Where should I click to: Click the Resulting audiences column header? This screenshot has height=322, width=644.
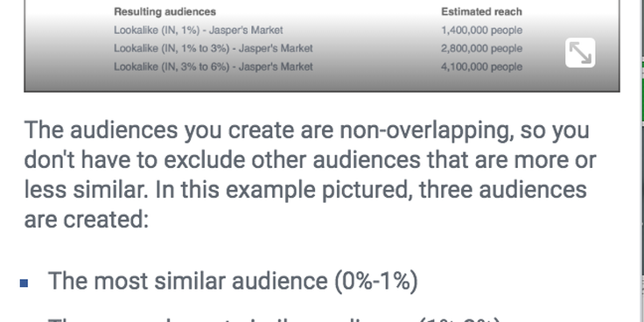(164, 12)
